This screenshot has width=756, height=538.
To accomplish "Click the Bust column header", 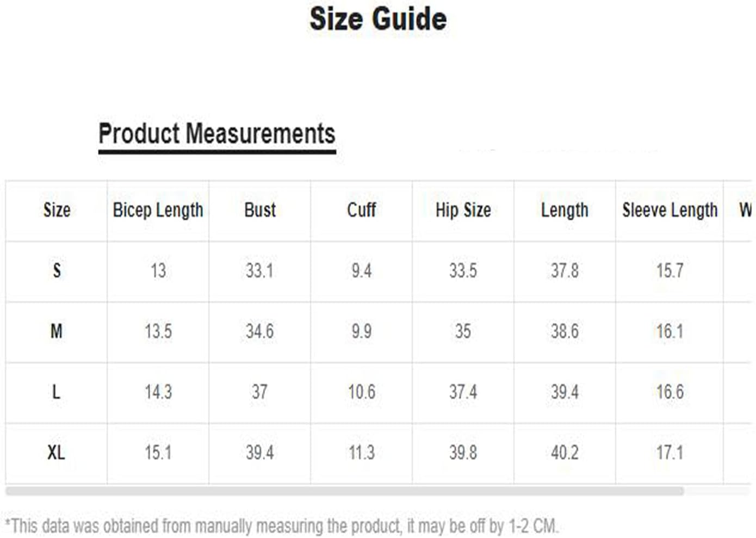I will (260, 210).
